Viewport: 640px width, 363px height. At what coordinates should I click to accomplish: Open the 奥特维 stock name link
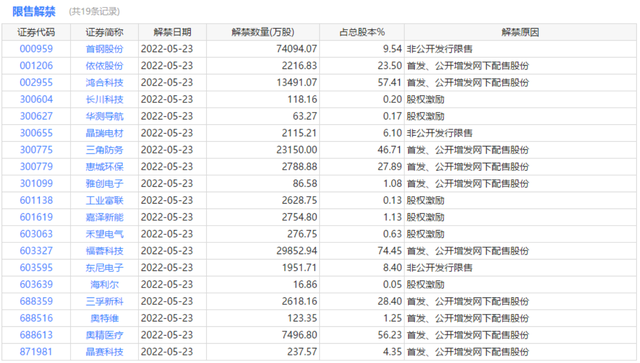coord(104,318)
